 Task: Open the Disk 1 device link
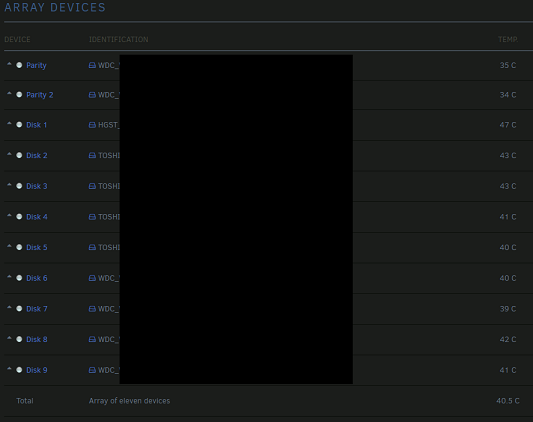[37, 125]
